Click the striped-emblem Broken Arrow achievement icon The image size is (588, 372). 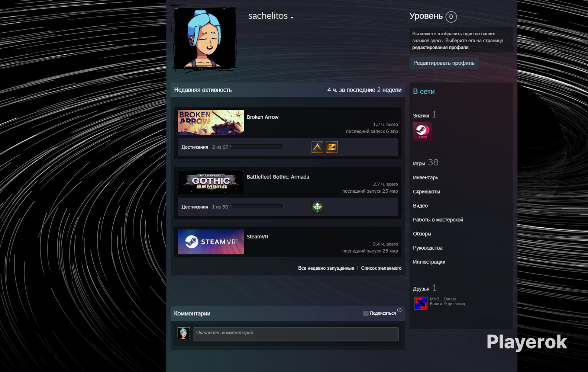tap(332, 147)
